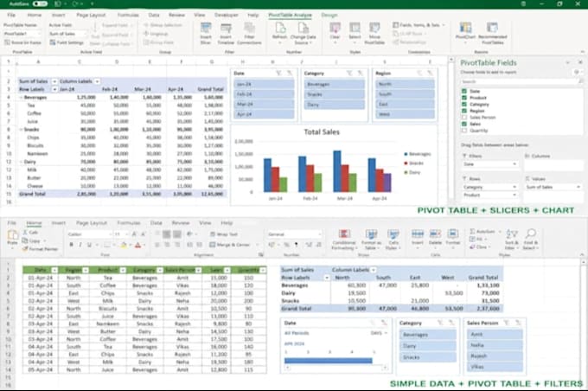Click Insert Slicer in the top ribbon

(206, 33)
